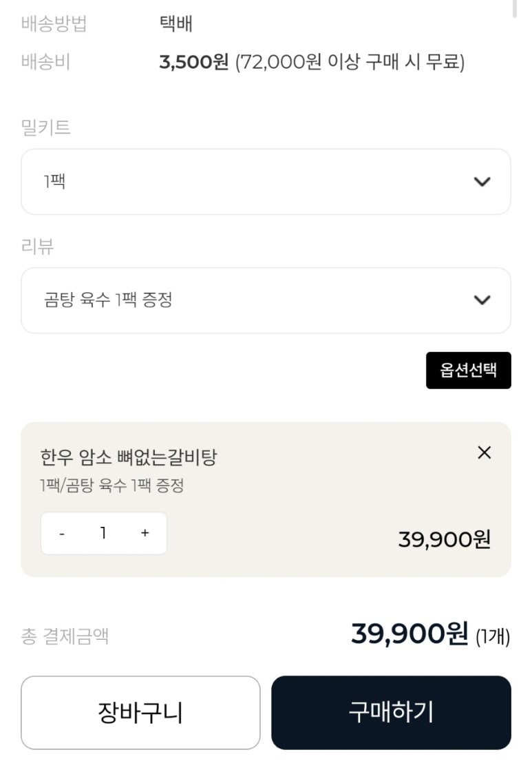
Task: Click chevron arrow on 밀키트 selector
Action: coord(482,182)
